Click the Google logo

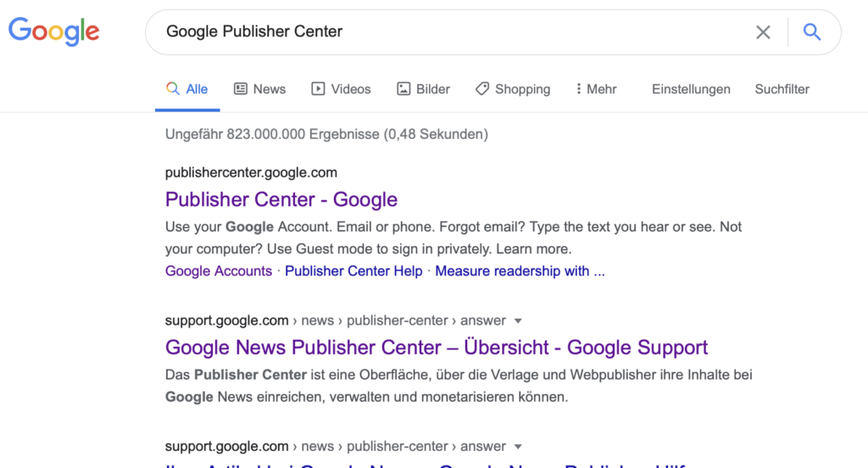pyautogui.click(x=53, y=31)
